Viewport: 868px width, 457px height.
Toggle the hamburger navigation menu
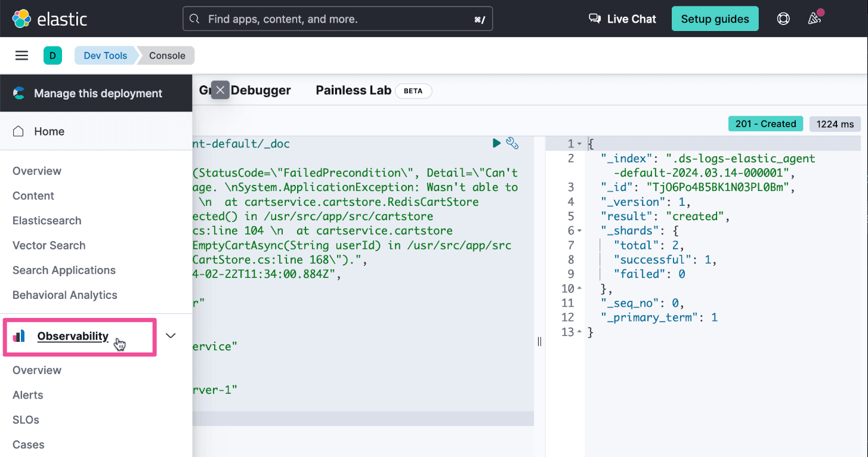[21, 55]
